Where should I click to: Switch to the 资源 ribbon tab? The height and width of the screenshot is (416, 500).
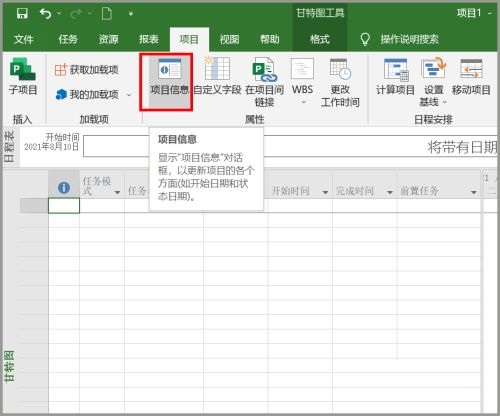108,39
